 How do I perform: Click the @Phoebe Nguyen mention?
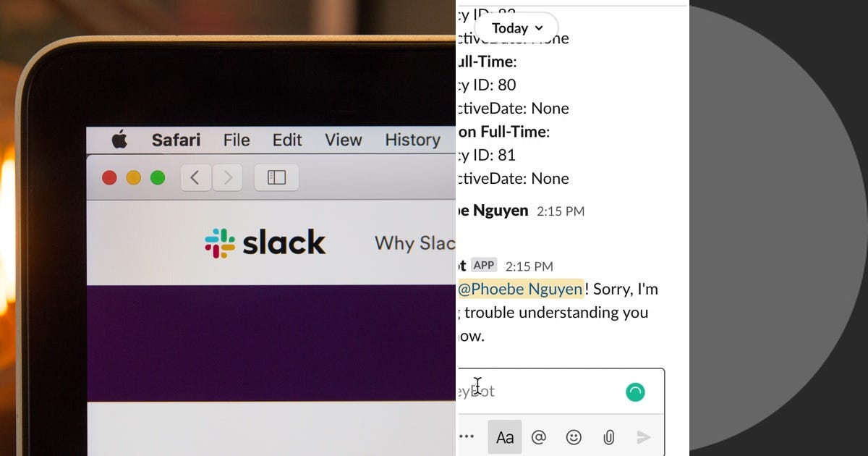pyautogui.click(x=521, y=289)
